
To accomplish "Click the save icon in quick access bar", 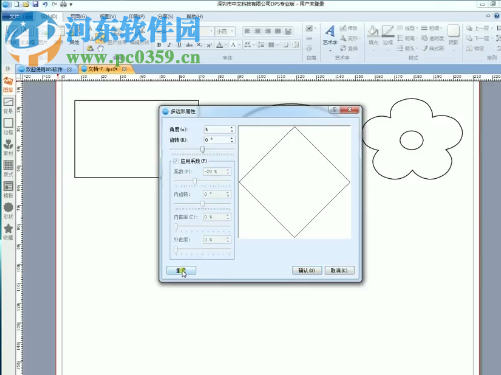I will pos(35,4).
